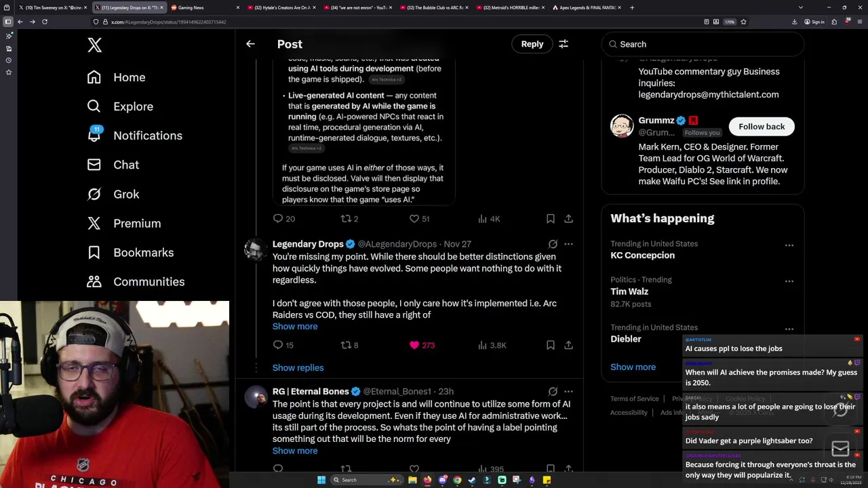Open Premium in the sidebar

point(123,223)
